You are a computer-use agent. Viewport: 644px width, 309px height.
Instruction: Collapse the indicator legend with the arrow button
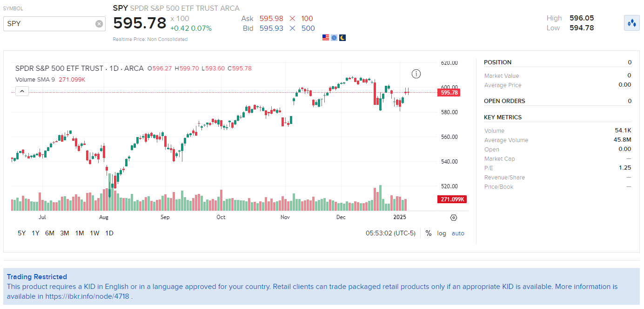click(x=22, y=91)
